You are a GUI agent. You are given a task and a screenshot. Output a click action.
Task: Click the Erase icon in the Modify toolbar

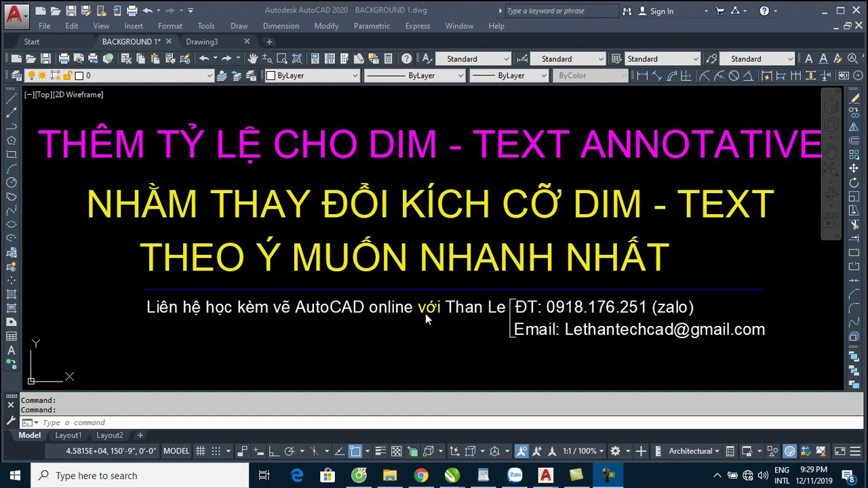[854, 98]
